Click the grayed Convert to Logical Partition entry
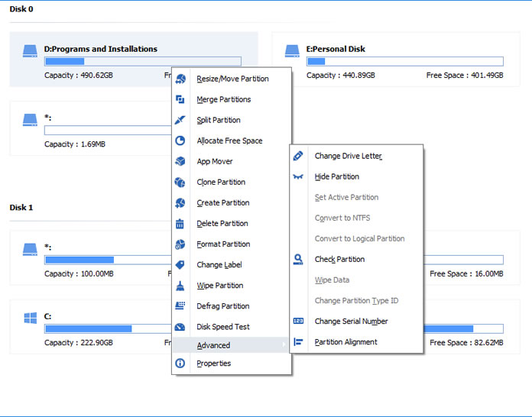Viewport: 532px width, 417px height. 356,239
